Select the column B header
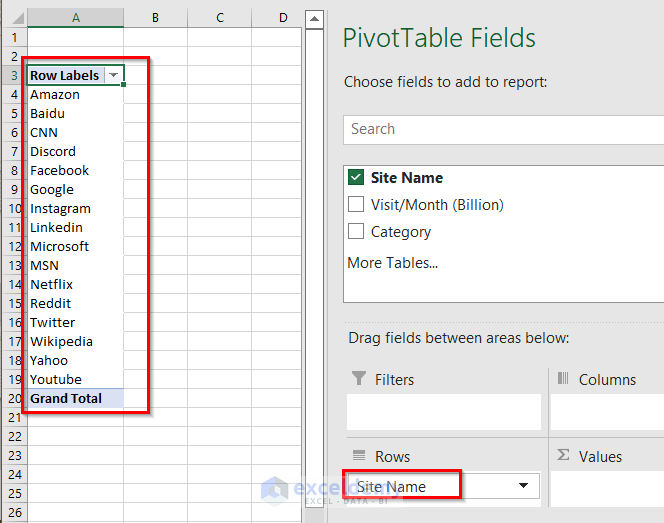 [x=155, y=18]
